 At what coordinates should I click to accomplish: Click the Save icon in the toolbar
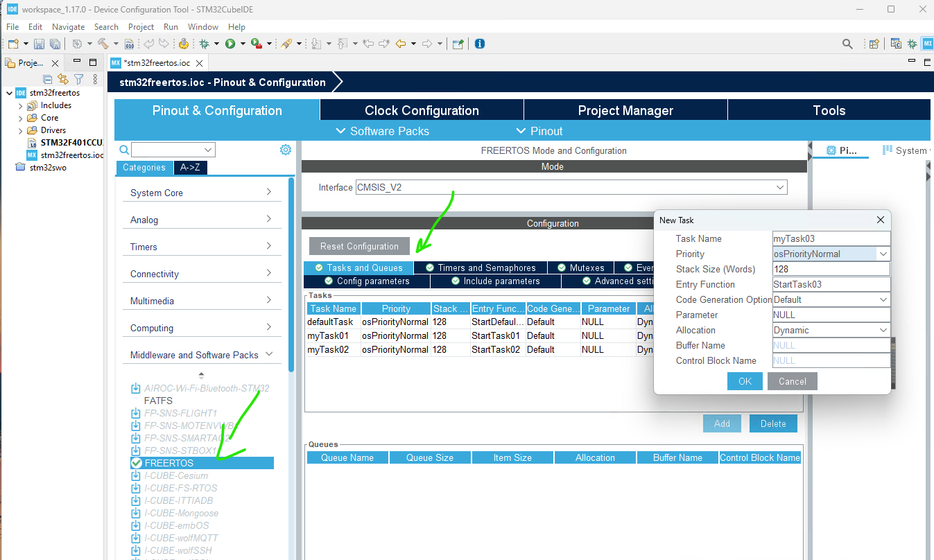tap(40, 44)
